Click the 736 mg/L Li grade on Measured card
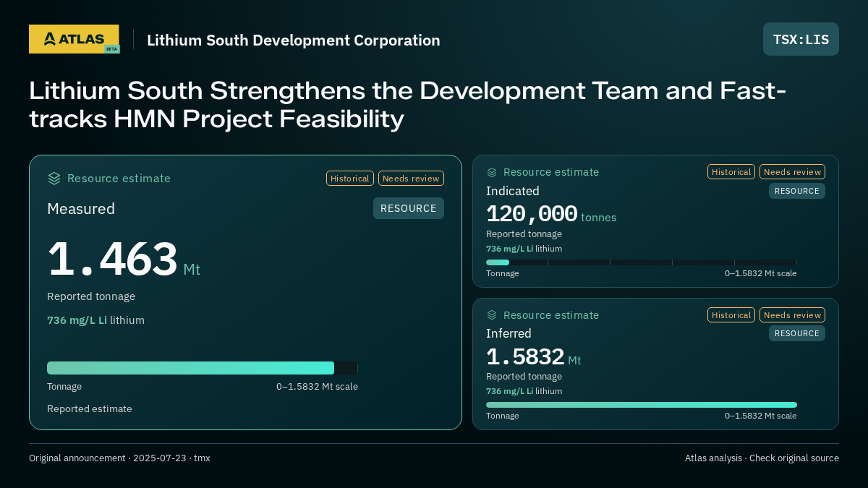This screenshot has width=868, height=488. 95,320
